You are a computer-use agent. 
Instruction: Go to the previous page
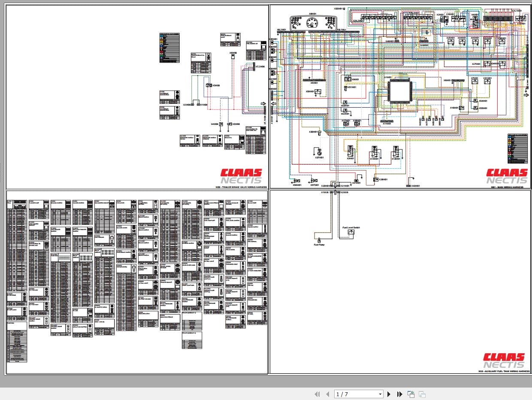[328, 394]
